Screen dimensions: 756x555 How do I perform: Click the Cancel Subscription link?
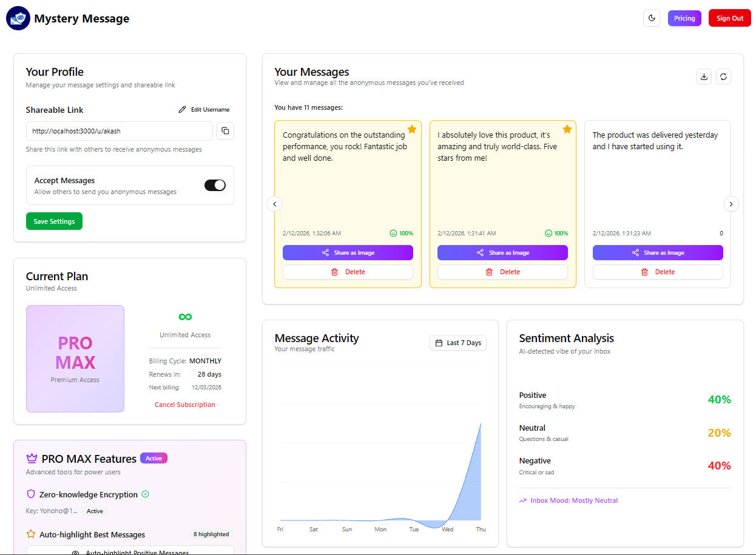tap(185, 405)
